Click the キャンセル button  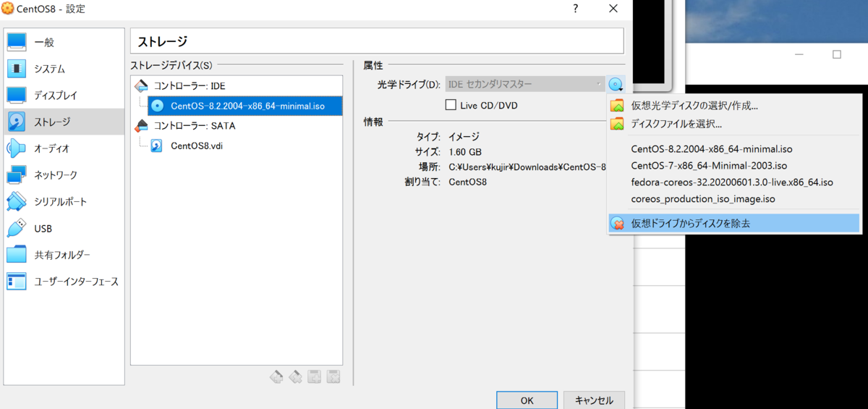click(594, 400)
